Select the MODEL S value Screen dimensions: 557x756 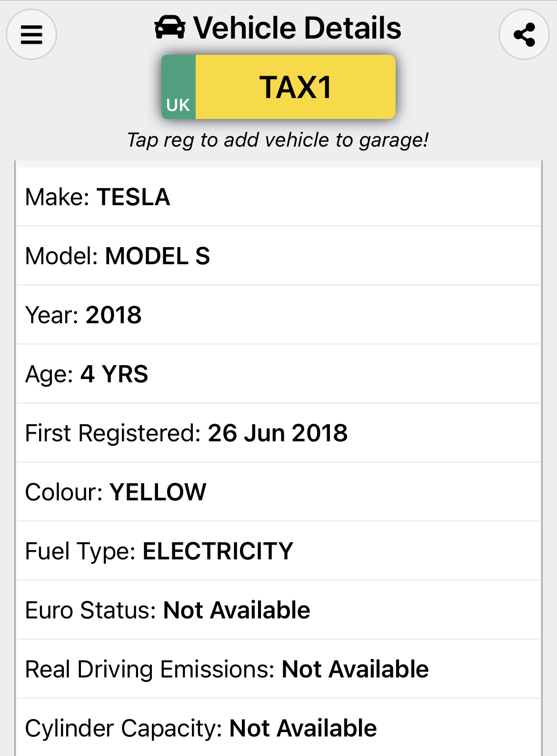point(158,256)
